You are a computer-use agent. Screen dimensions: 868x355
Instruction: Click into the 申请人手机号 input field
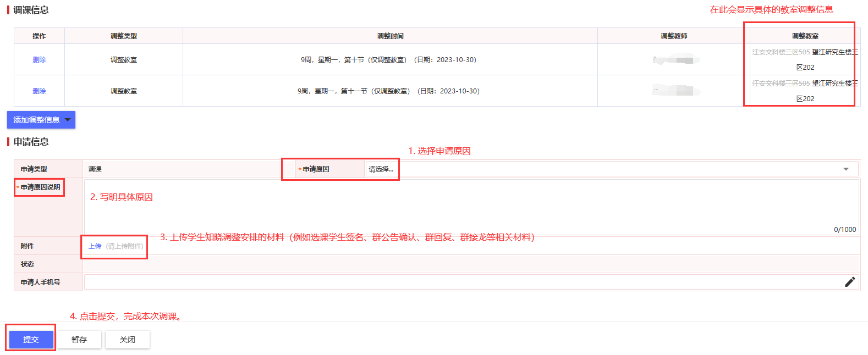coord(462,282)
